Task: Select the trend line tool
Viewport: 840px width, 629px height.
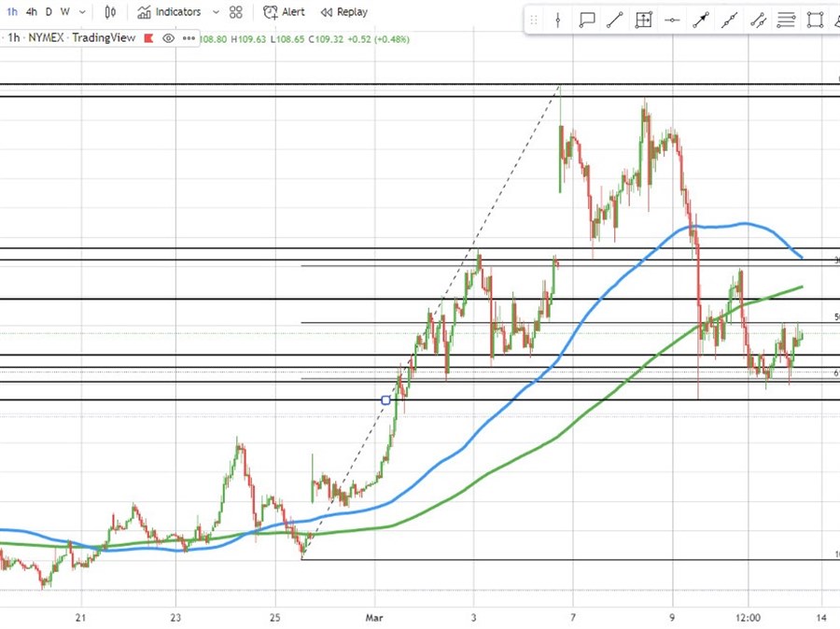Action: tap(615, 20)
